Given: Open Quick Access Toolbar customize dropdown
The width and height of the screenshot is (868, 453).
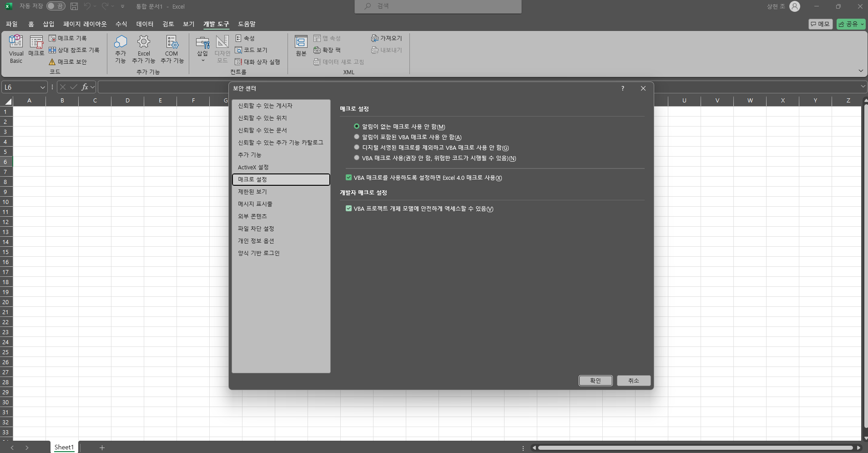Looking at the screenshot, I should 122,6.
